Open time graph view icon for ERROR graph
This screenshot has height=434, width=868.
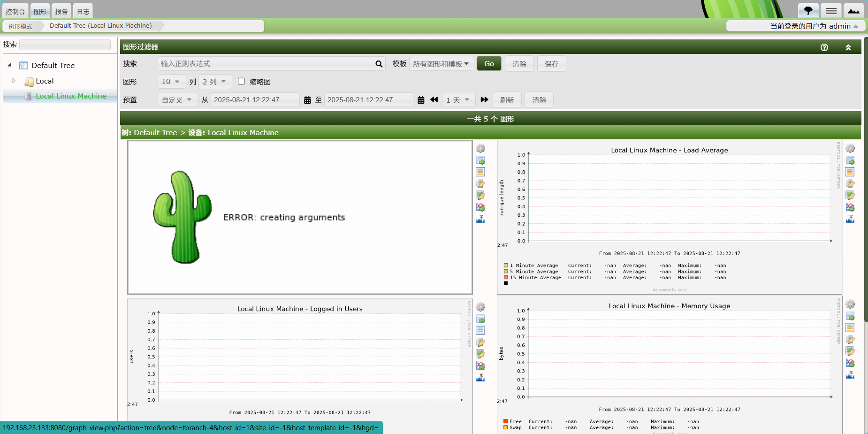(x=480, y=172)
